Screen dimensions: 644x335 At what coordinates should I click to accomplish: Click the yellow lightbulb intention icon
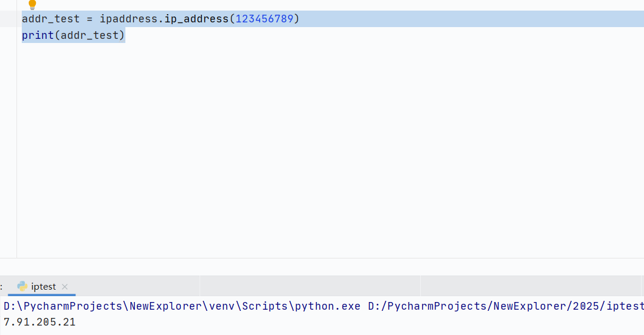(32, 5)
